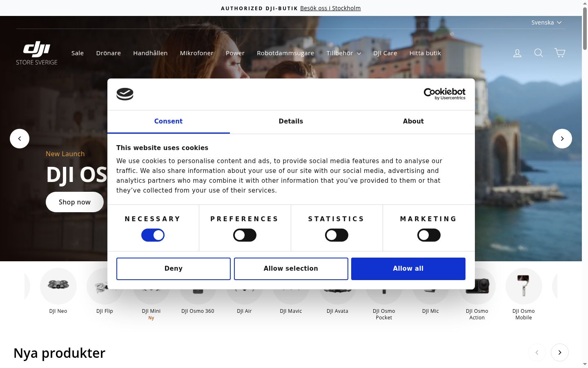This screenshot has height=368, width=588.
Task: Show next Nya produkter items arrow
Action: coord(560,352)
